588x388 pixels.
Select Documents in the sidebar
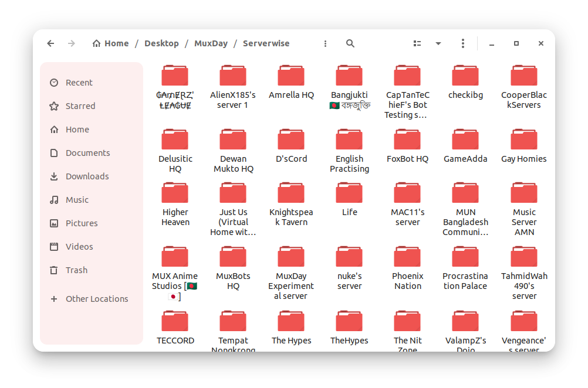click(87, 153)
